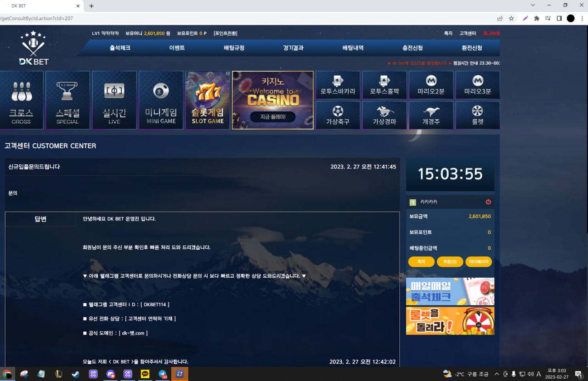Click the red power icon beside 카카카카
This screenshot has height=381, width=588.
coord(488,202)
